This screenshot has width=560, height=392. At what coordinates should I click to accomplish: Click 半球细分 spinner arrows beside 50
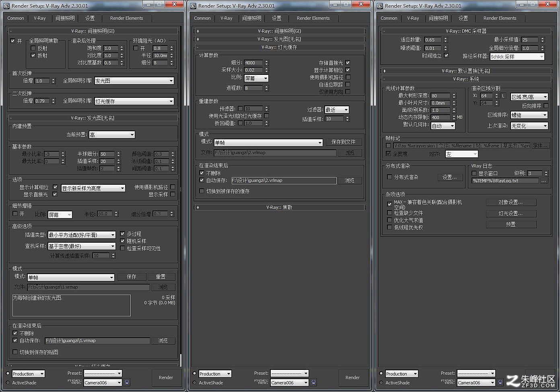pyautogui.click(x=118, y=154)
